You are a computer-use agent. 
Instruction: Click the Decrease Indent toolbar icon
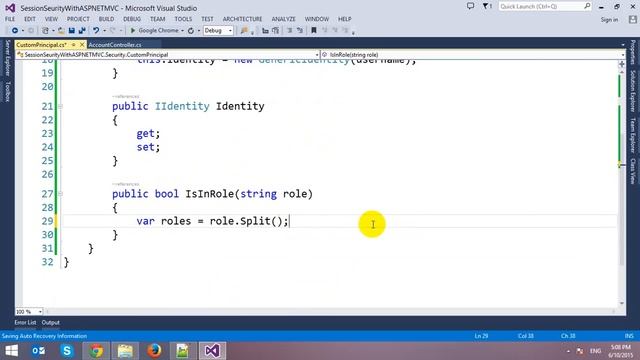(x=265, y=31)
